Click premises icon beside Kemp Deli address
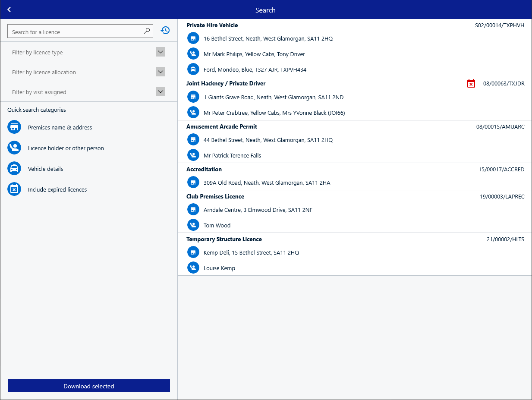This screenshot has height=400, width=532. tap(193, 252)
